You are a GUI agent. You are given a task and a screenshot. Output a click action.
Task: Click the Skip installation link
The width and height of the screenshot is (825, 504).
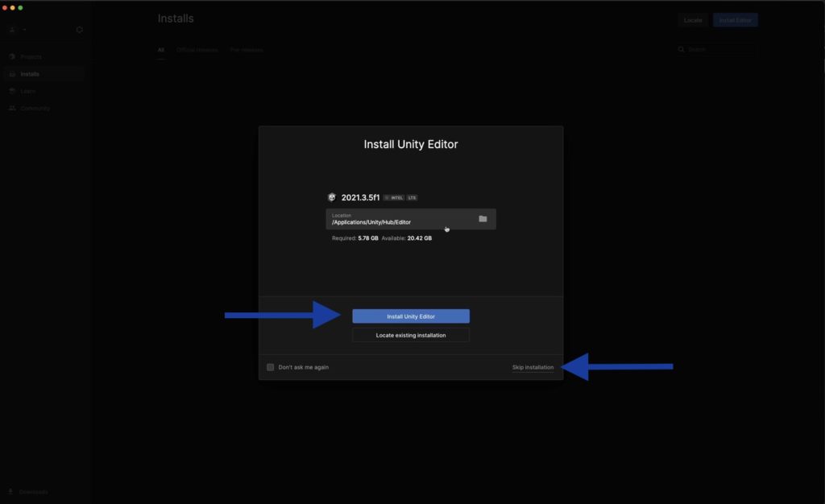click(533, 367)
